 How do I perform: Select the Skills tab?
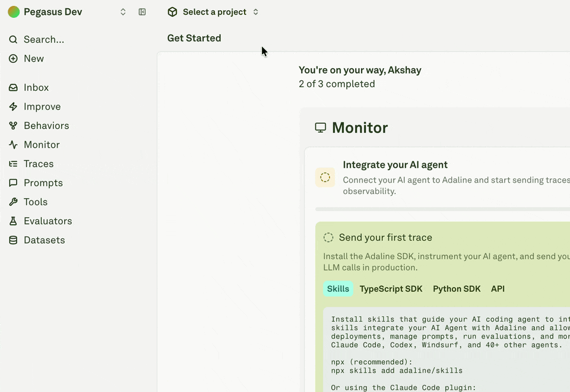coord(338,289)
